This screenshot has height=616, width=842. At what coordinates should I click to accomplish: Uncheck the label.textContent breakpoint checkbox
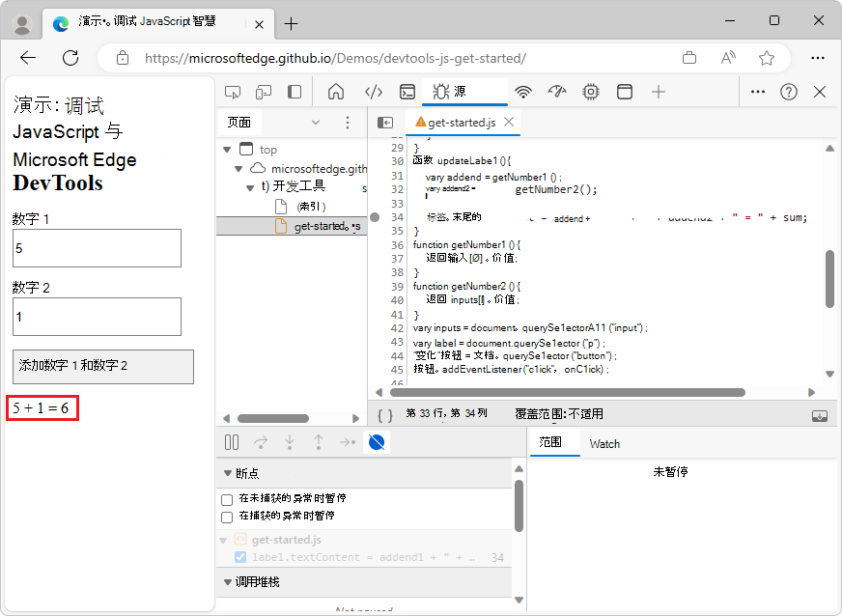coord(240,557)
